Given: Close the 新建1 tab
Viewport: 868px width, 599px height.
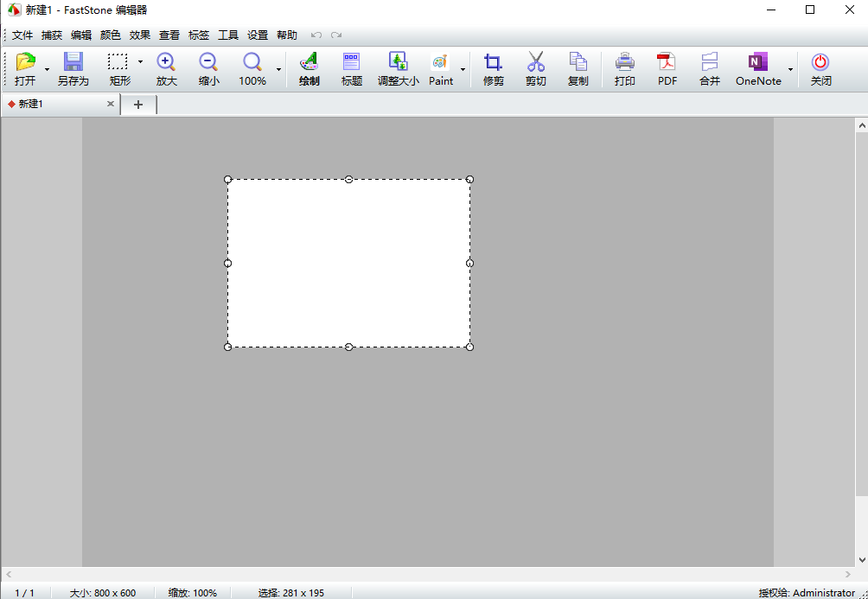Looking at the screenshot, I should point(111,104).
